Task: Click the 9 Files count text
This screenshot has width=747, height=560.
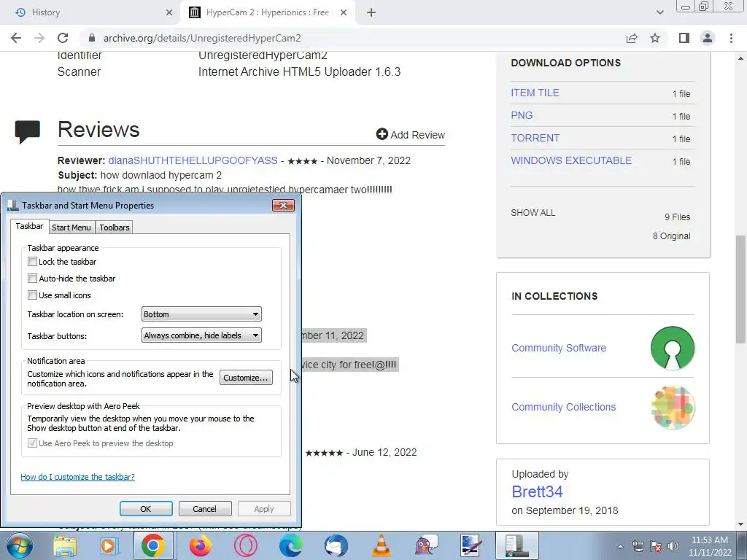Action: click(x=677, y=217)
